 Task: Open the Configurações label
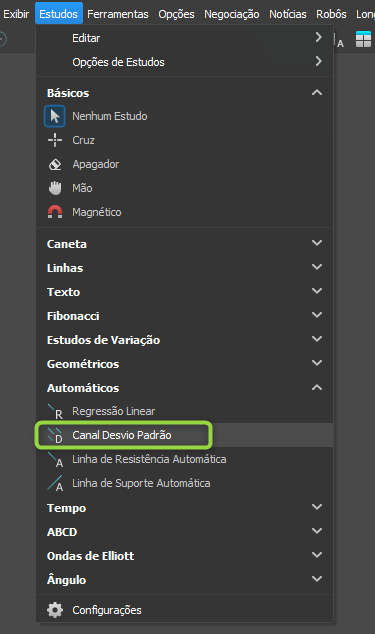[x=107, y=610]
